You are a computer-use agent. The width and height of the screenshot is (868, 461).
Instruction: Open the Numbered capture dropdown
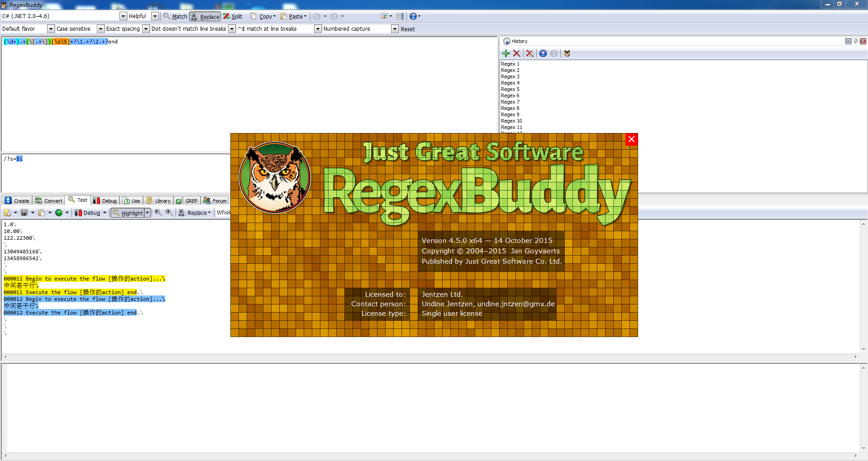pyautogui.click(x=394, y=29)
